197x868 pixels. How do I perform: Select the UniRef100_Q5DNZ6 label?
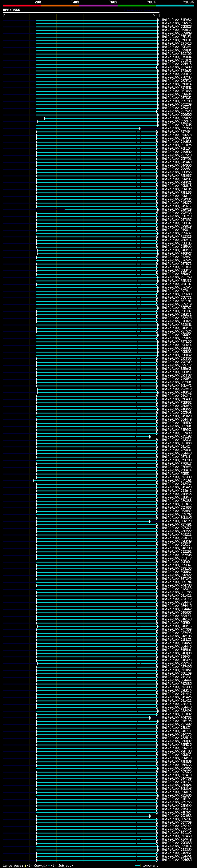pos(176,26)
